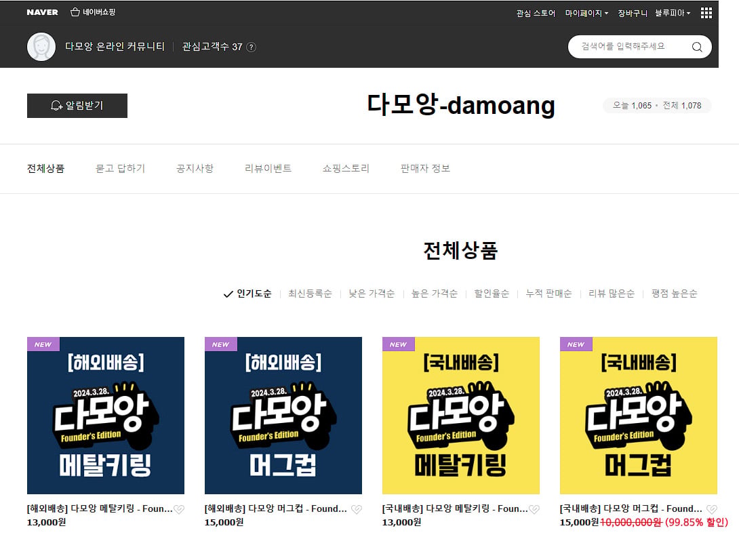Like the 국내배송 머그컵 product heart
The image size is (739, 560).
712,509
